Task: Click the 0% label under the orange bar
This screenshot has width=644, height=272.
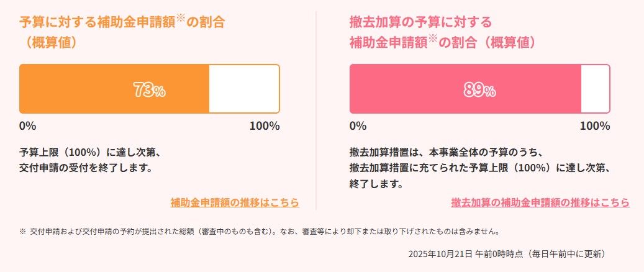Action: (28, 126)
